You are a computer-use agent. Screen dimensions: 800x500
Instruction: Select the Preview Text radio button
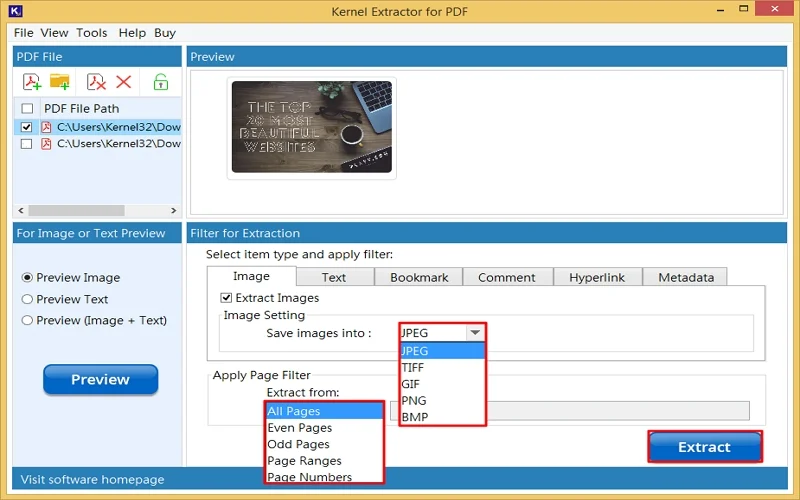pos(27,299)
